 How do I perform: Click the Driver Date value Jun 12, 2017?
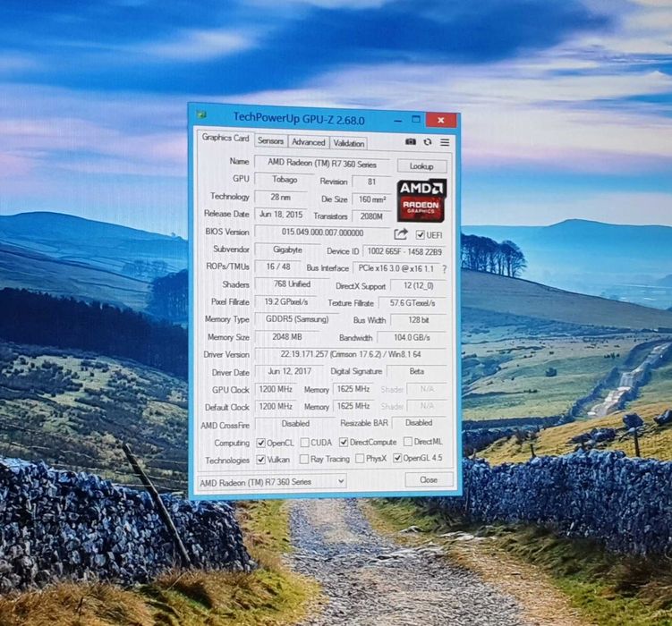click(x=289, y=372)
